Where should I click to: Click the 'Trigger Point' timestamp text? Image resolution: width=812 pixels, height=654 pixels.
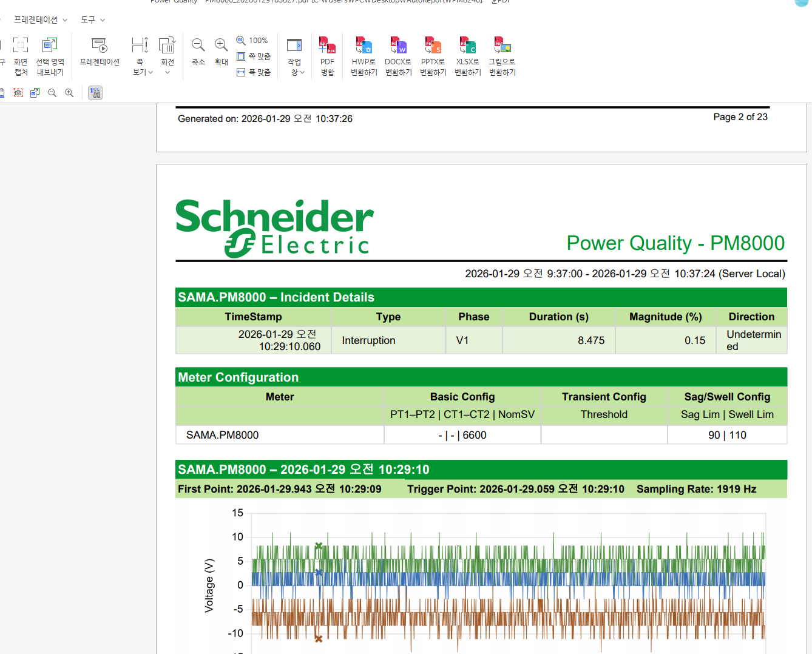pos(516,489)
